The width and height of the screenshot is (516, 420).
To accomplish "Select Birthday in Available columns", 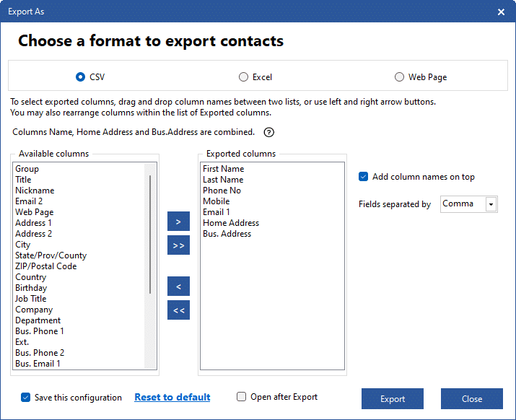I will (31, 288).
